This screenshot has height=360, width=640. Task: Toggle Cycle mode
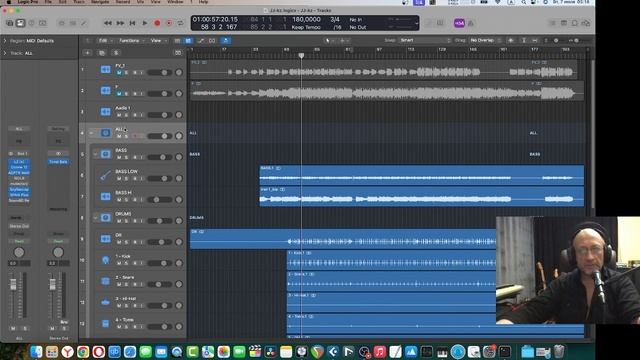click(x=180, y=23)
